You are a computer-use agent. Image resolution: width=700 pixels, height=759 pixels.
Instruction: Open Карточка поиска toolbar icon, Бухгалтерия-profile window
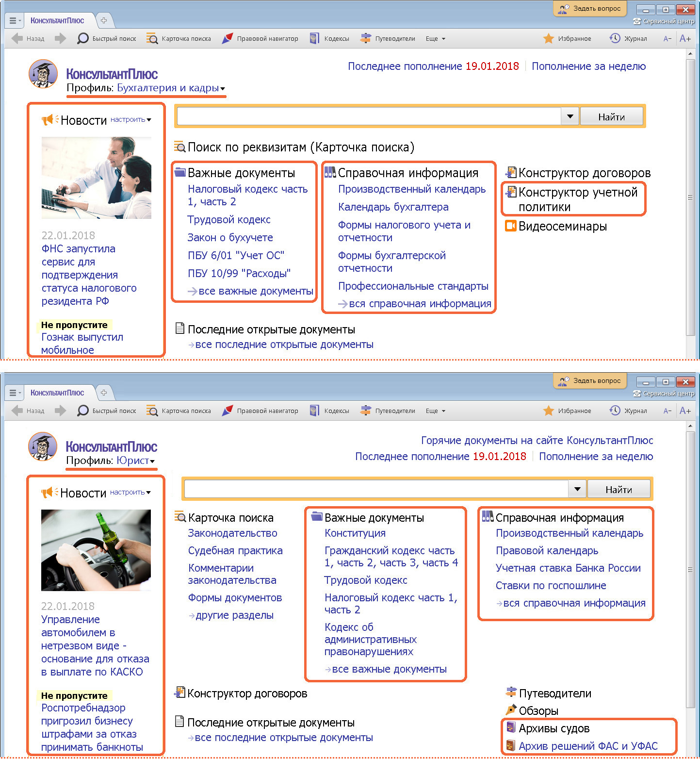[179, 39]
